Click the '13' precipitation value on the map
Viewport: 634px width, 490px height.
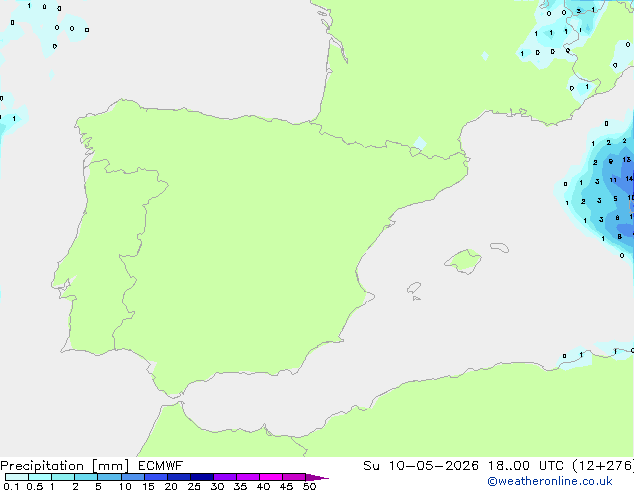[x=627, y=160]
